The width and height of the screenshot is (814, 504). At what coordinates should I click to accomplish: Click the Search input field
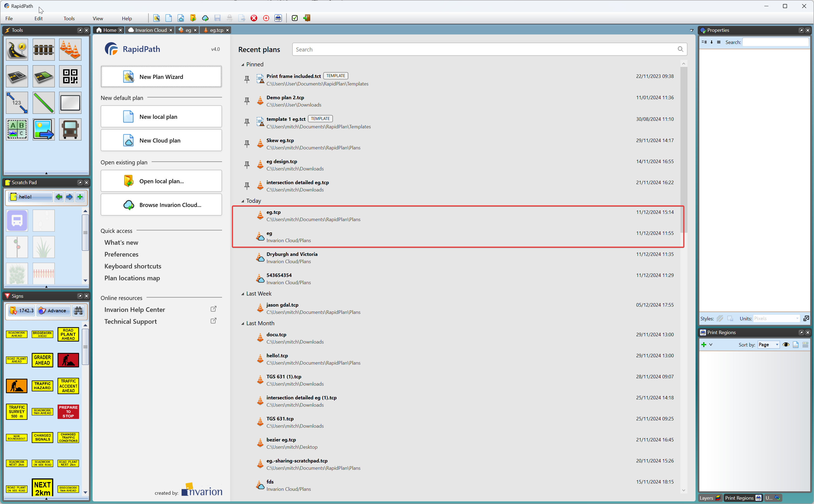tap(487, 49)
